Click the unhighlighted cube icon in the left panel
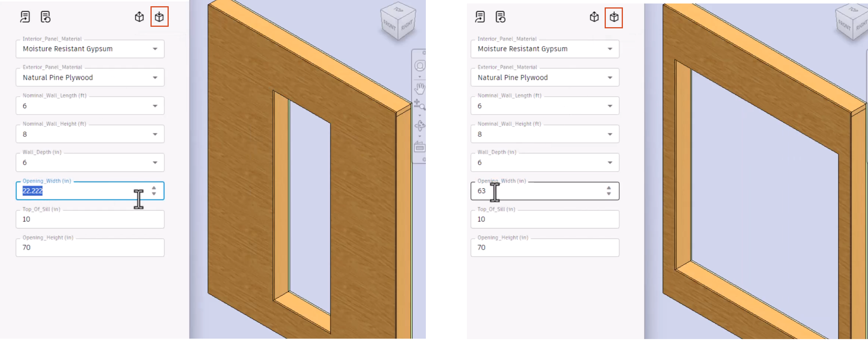Screen dimensions: 868x341 [x=139, y=17]
